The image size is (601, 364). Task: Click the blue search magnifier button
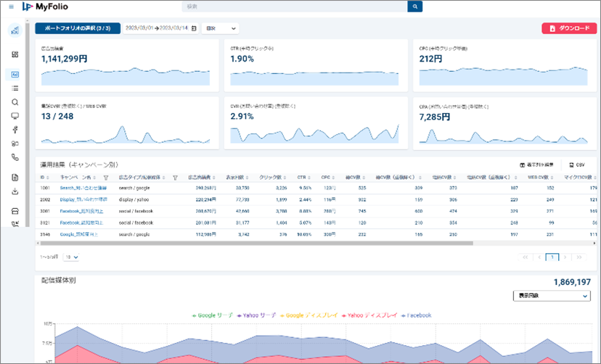click(x=414, y=7)
